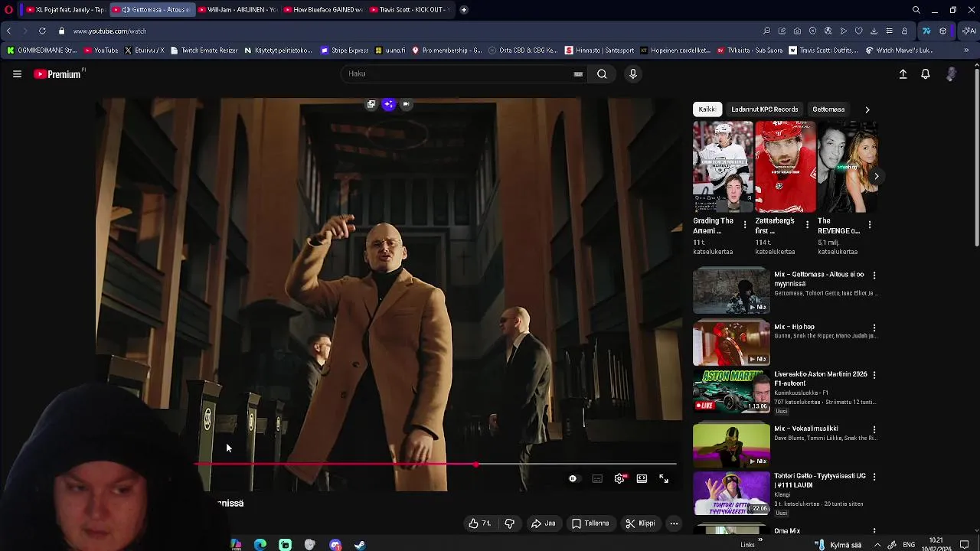Click the red playhead scrubber dot
This screenshot has width=980, height=551.
click(476, 465)
